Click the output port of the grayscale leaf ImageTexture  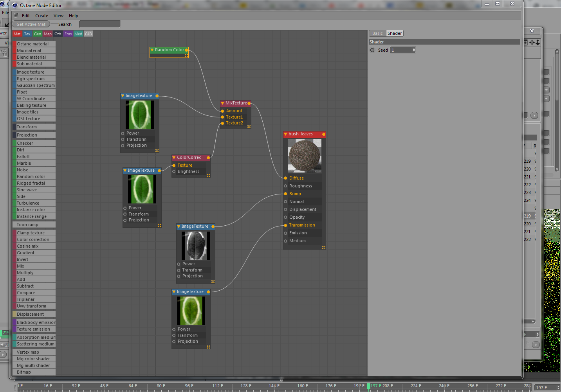[213, 227]
